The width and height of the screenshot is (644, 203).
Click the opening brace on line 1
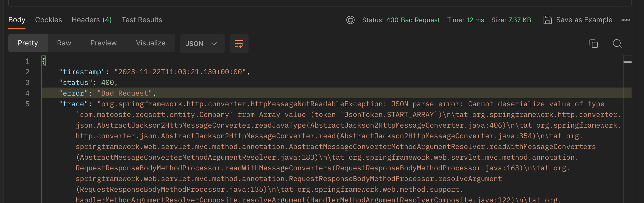point(44,61)
